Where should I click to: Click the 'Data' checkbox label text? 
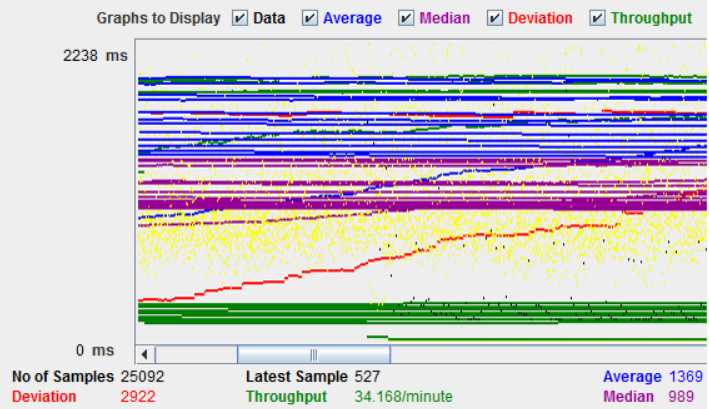coord(269,18)
